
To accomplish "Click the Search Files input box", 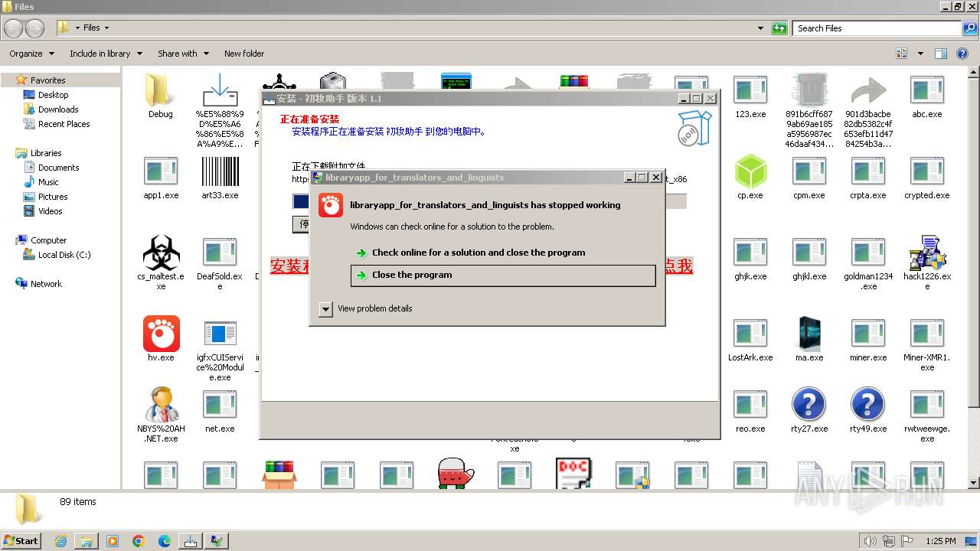I will click(x=877, y=28).
